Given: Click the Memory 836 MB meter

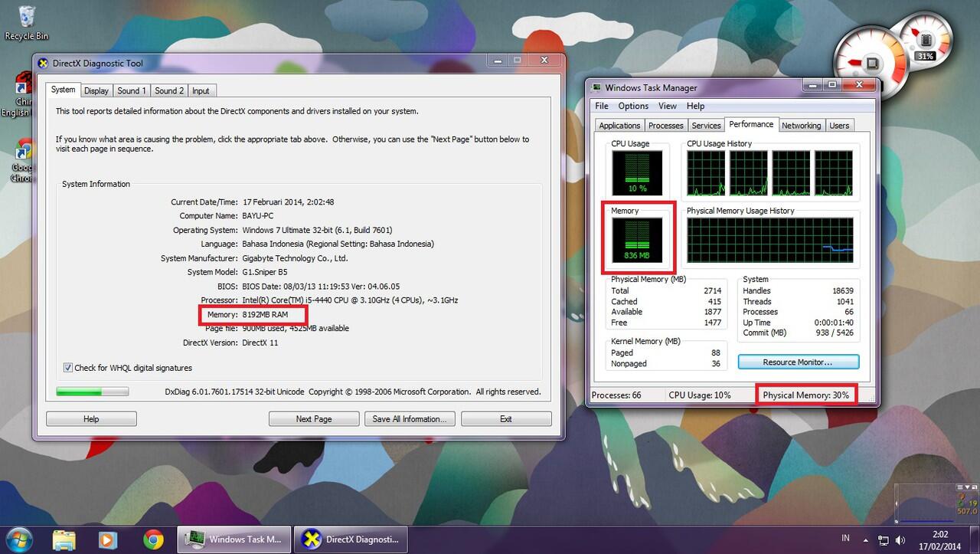Looking at the screenshot, I should pos(637,240).
